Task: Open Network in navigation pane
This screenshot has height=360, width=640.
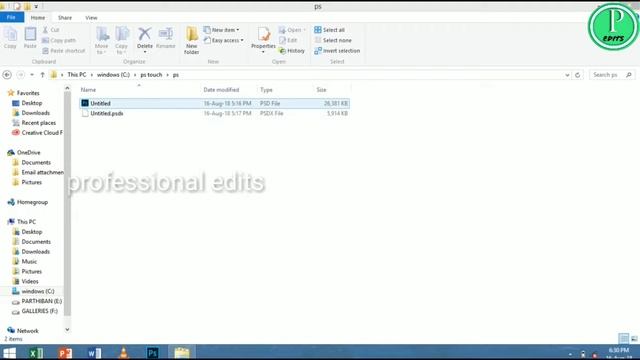Action: point(23,331)
